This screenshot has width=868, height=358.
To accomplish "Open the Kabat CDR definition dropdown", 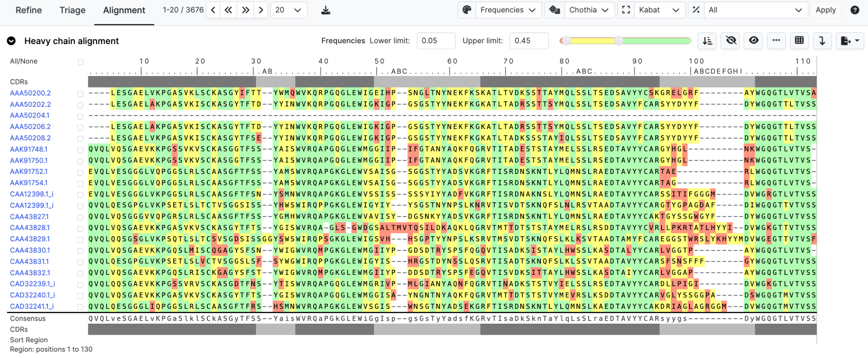I will point(659,10).
